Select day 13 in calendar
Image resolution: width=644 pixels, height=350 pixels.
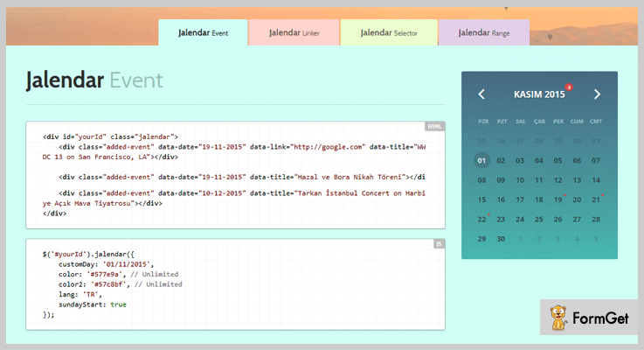[x=577, y=180]
